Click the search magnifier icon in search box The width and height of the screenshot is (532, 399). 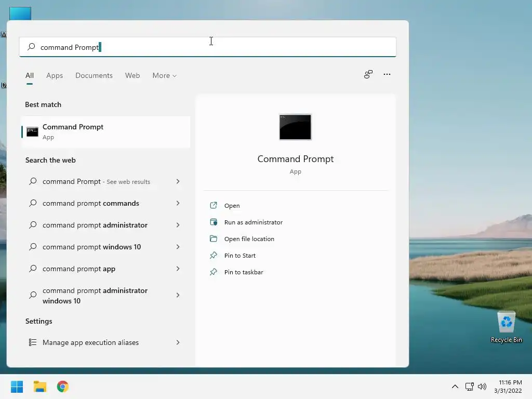31,47
